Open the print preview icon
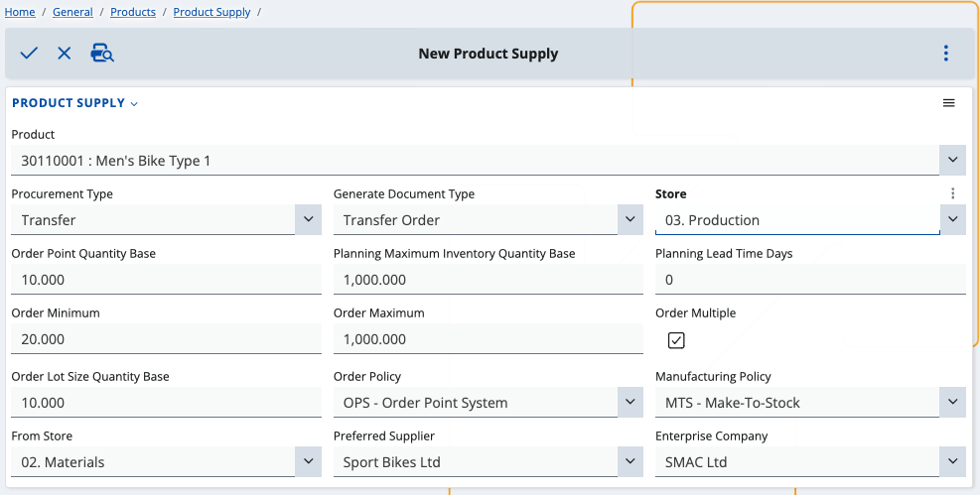The height and width of the screenshot is (495, 980). click(x=102, y=54)
